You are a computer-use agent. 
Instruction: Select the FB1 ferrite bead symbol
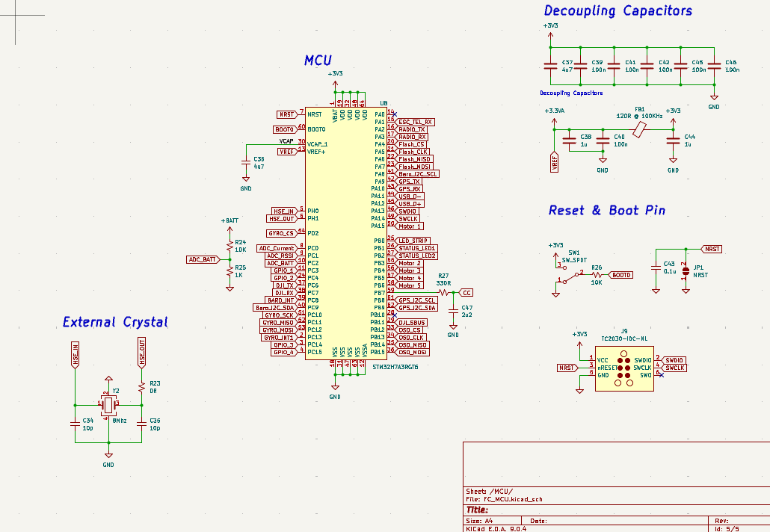coord(639,129)
